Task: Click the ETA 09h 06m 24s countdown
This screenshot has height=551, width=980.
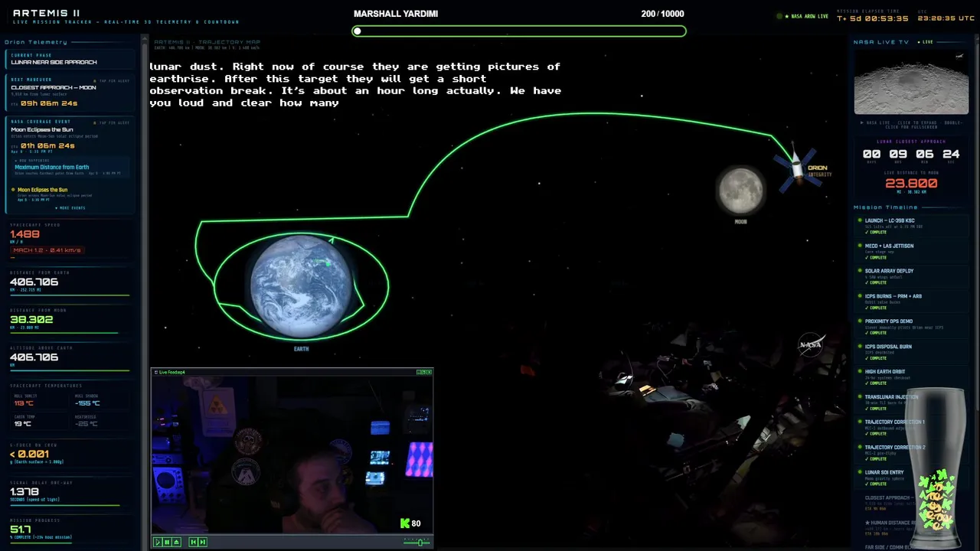Action: coord(49,103)
